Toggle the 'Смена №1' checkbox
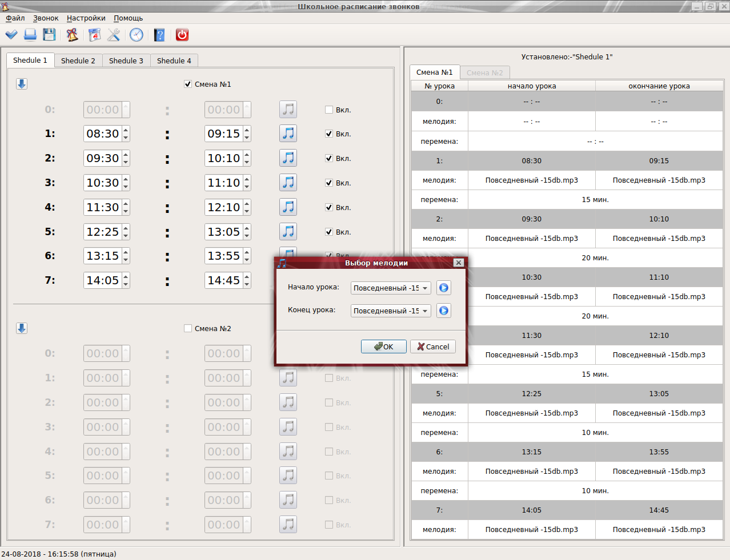The image size is (730, 560). click(188, 84)
